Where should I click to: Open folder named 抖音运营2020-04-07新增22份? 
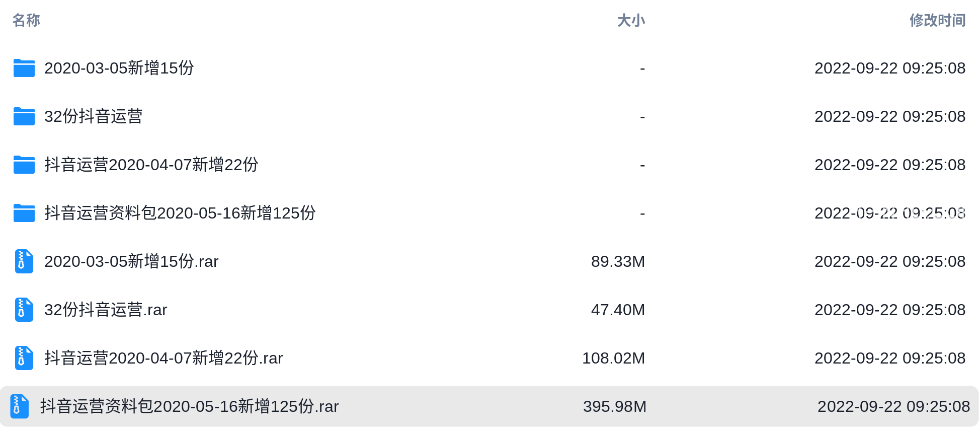tap(151, 165)
